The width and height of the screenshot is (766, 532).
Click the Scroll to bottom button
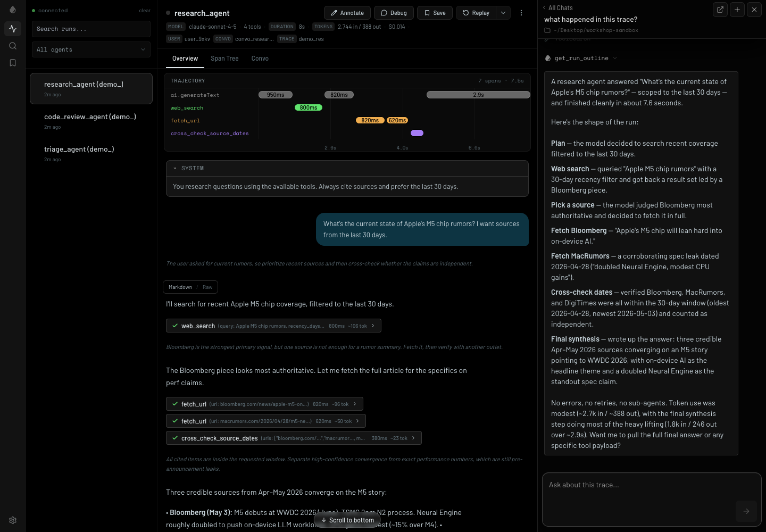point(347,520)
